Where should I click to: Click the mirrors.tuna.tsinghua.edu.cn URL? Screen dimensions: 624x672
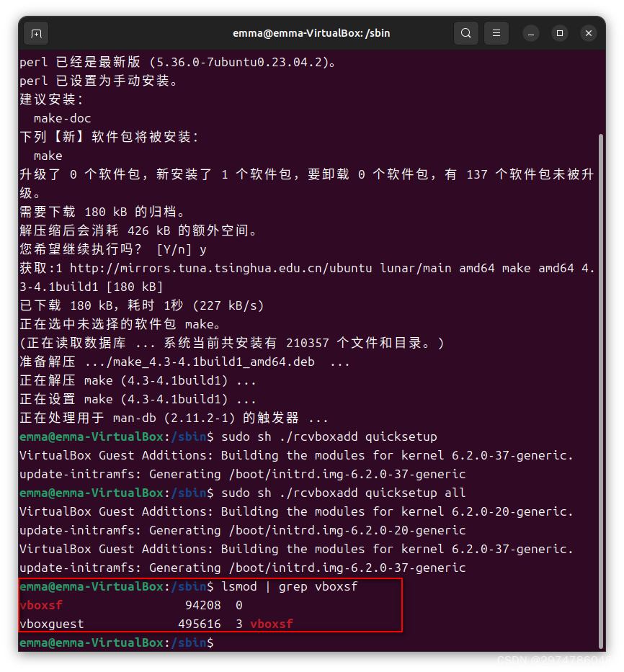pyautogui.click(x=221, y=268)
